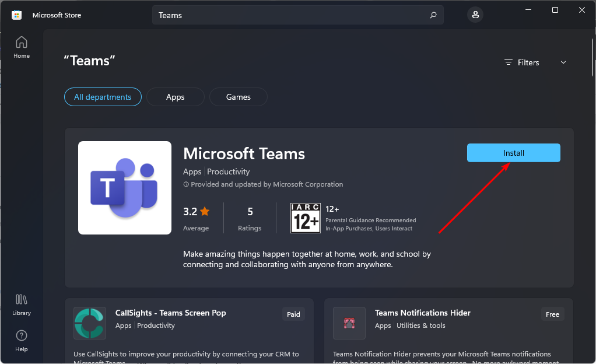Open the user account profile icon
This screenshot has width=596, height=364.
475,14
